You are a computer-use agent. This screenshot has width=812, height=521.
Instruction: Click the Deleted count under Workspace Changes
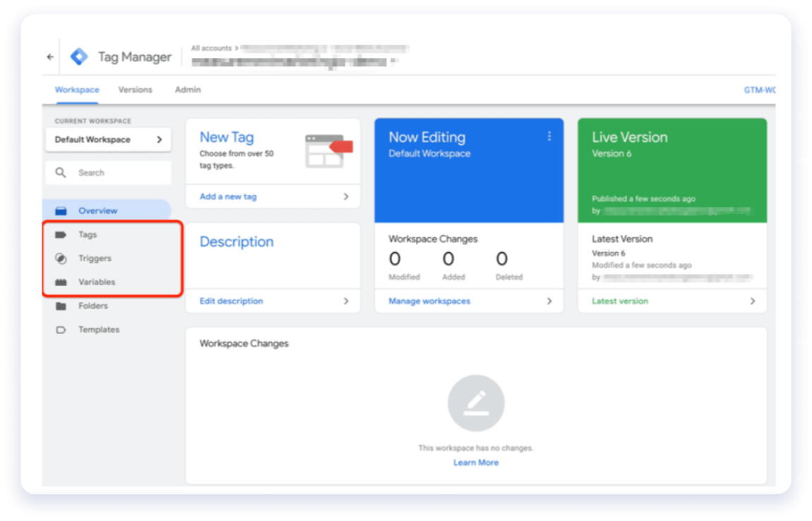(x=502, y=259)
